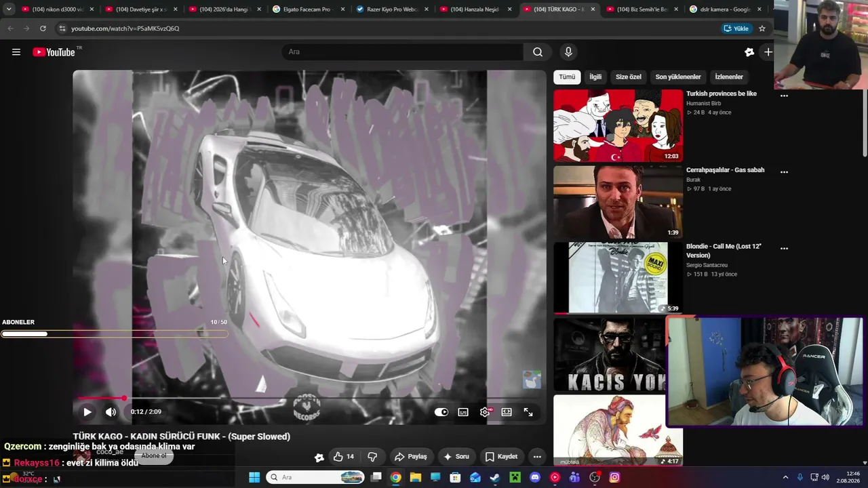Open Steam from the taskbar
868x488 pixels.
[495, 477]
